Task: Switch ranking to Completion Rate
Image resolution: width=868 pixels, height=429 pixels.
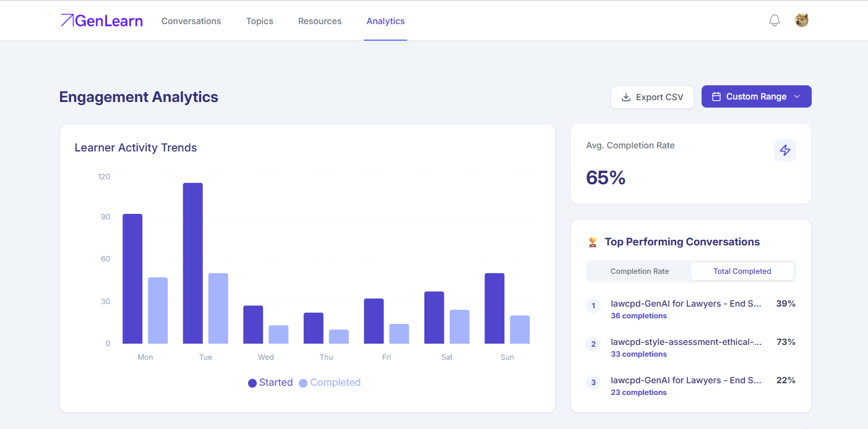Action: [x=640, y=271]
